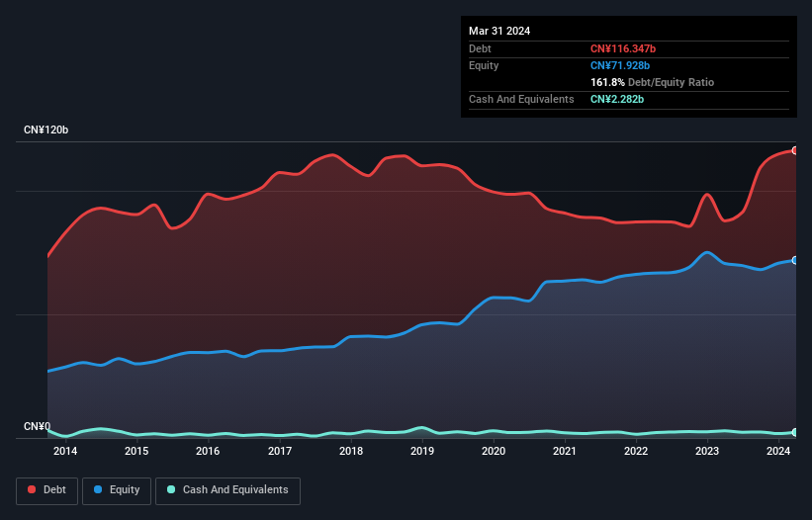The image size is (812, 520).
Task: Click the teal Cash endpoint marker
Action: (795, 432)
